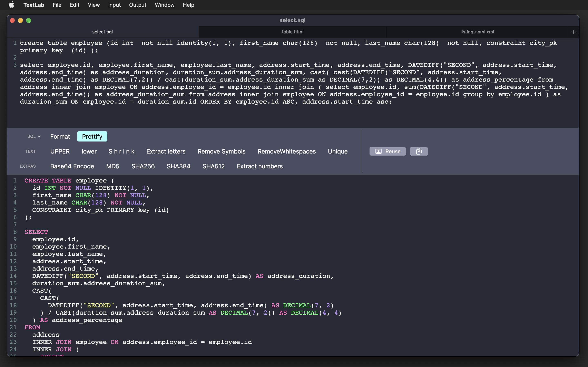Add a new tab with plus icon
Screen dimensions: 588x367
574,32
